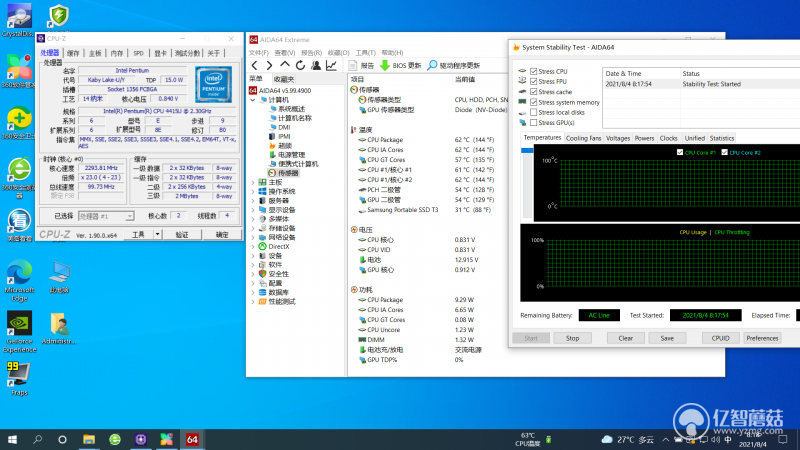Open the Windows Start menu
Viewport: 800px width, 450px height.
(12, 439)
